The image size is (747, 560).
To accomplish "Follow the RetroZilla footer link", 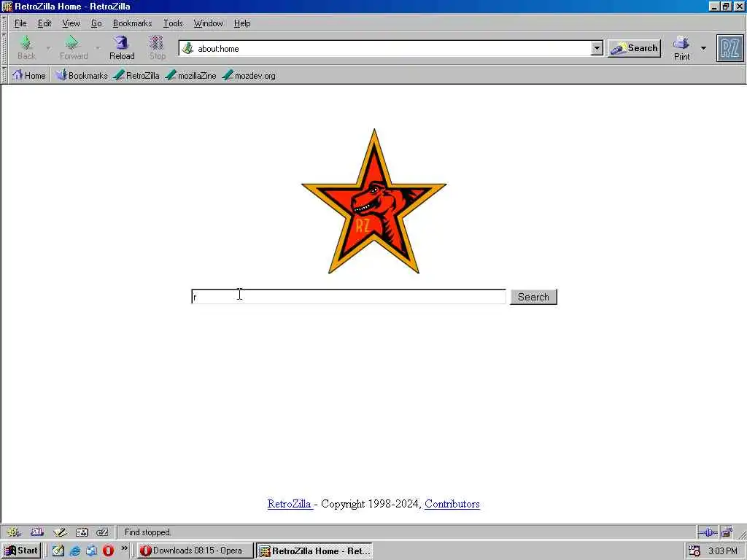I will tap(290, 504).
